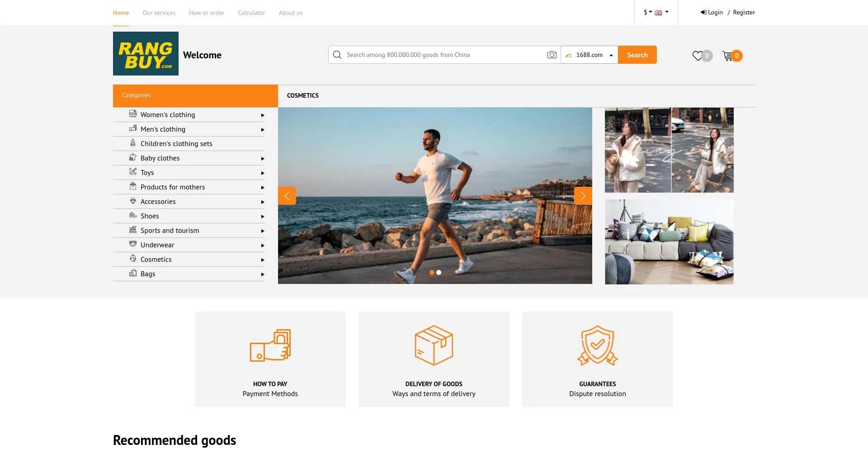Screen dimensions: 868x449
Task: Open Ways and terms of delivery
Action: point(434,394)
